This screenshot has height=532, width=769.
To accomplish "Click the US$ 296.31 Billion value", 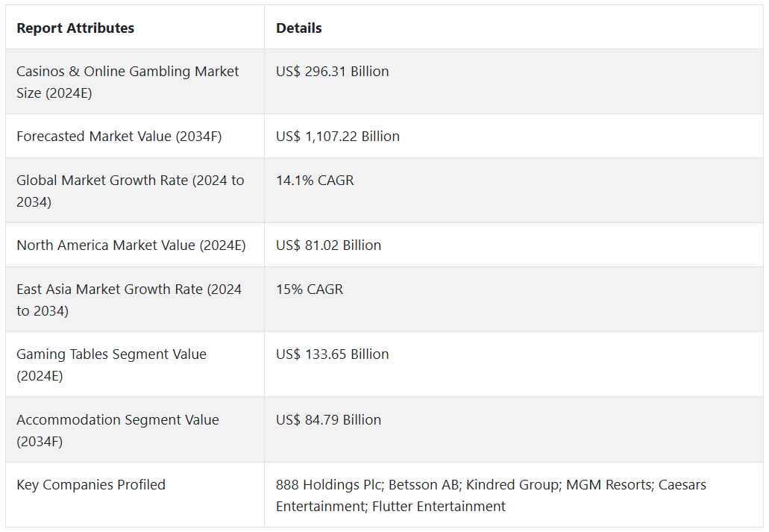I will 332,72.
